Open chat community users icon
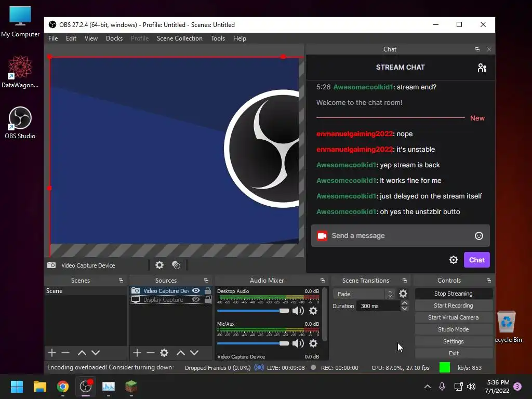 pyautogui.click(x=482, y=68)
